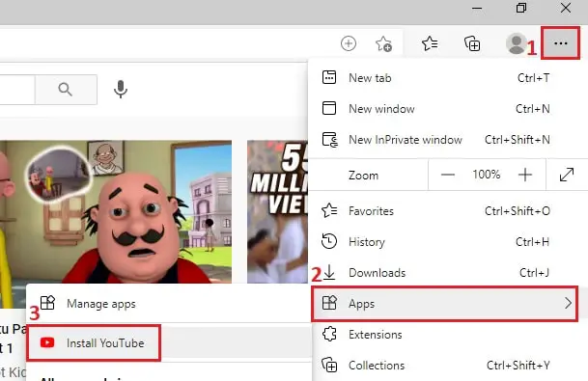588x381 pixels.
Task: Click the profile avatar icon
Action: pyautogui.click(x=516, y=43)
